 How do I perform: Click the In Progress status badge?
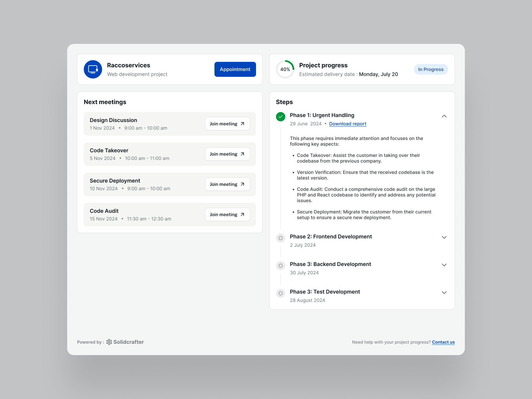coord(431,69)
